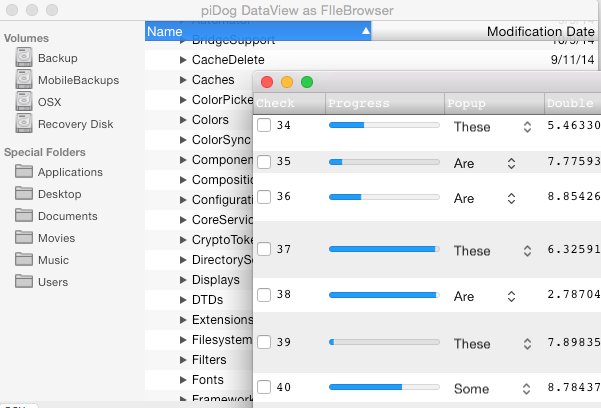Click the value 6.32591 in row 37
Image resolution: width=601 pixels, height=408 pixels.
(x=574, y=249)
